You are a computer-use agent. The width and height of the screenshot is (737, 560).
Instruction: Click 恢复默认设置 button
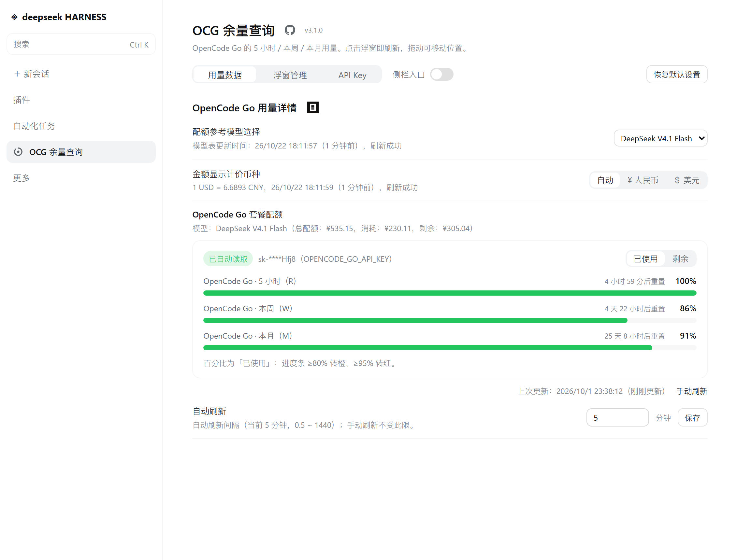(x=677, y=75)
